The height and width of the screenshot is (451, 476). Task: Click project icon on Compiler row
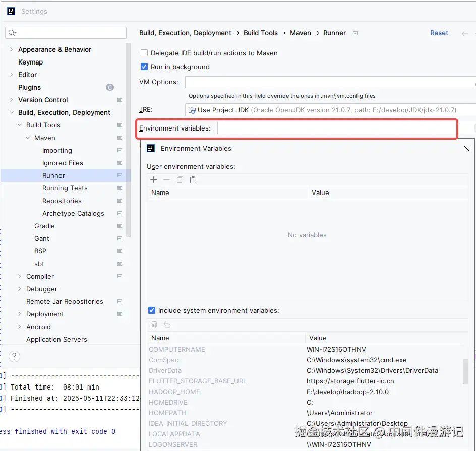(120, 276)
